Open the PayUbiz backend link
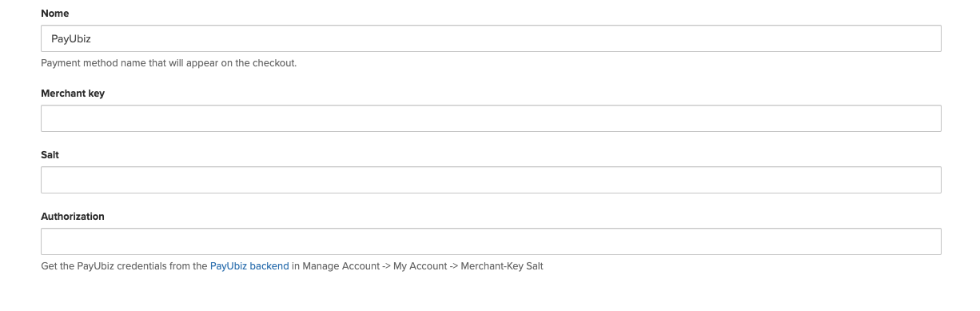The image size is (980, 311). [x=249, y=266]
